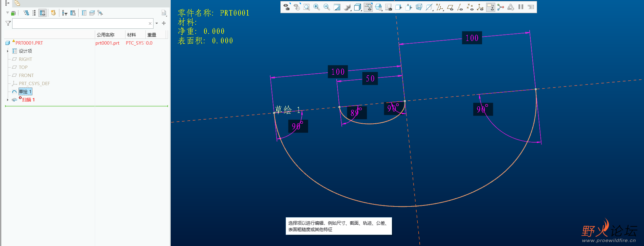Toggle tree columns display icon
Screen dimensions: 644x246
coord(43,13)
